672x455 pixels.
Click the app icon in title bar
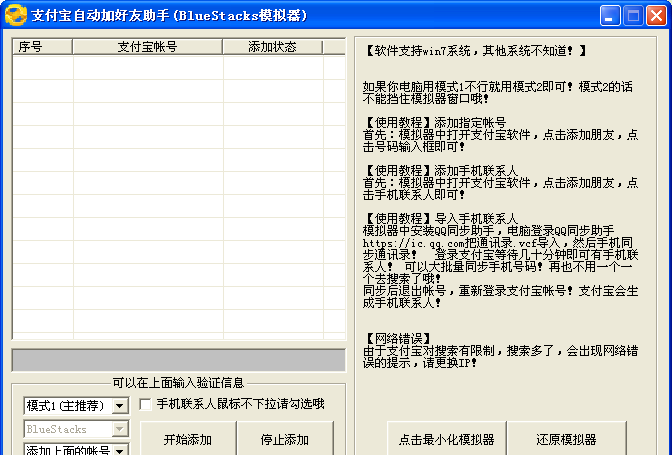[15, 15]
